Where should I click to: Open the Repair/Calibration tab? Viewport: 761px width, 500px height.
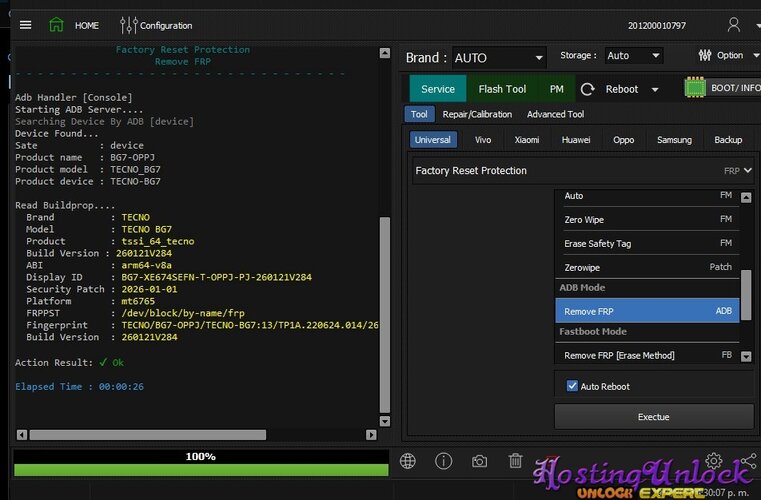tap(477, 115)
